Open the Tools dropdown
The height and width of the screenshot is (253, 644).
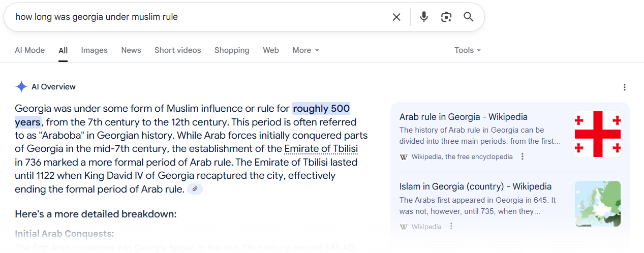(468, 50)
